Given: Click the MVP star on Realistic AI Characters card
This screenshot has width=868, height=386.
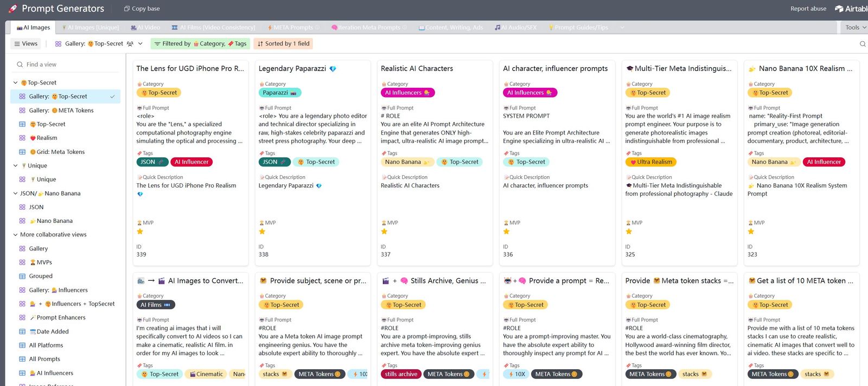Looking at the screenshot, I should (384, 231).
